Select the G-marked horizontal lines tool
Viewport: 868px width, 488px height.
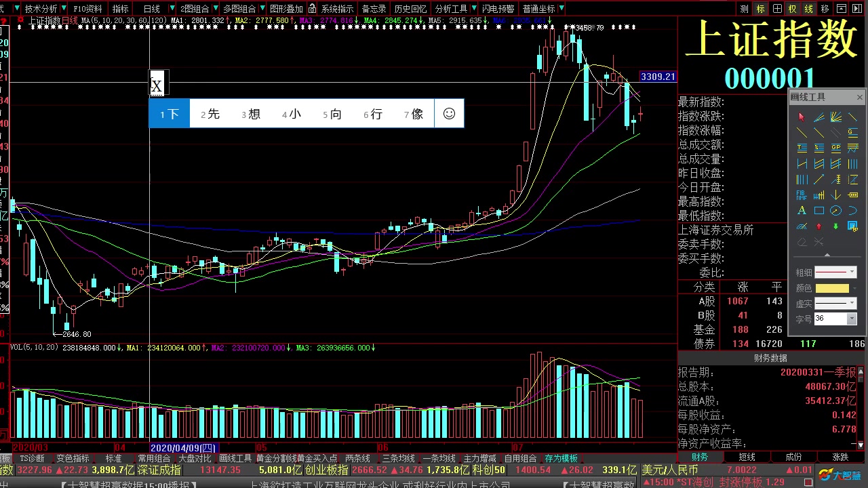click(852, 132)
